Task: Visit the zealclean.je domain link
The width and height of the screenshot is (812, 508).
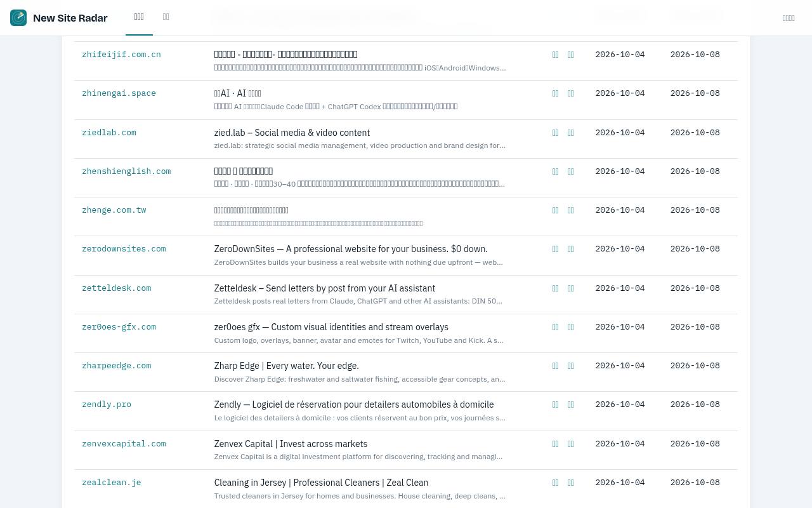Action: pyautogui.click(x=112, y=483)
